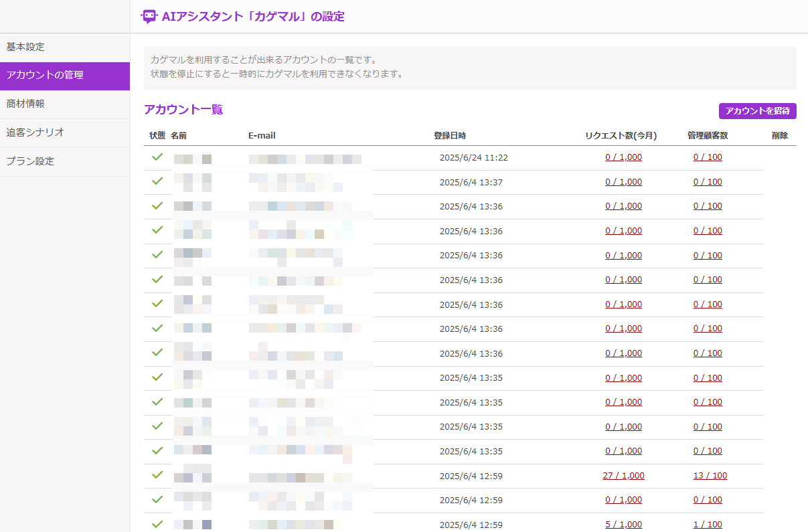Click the 登録日時 column header

coord(450,136)
